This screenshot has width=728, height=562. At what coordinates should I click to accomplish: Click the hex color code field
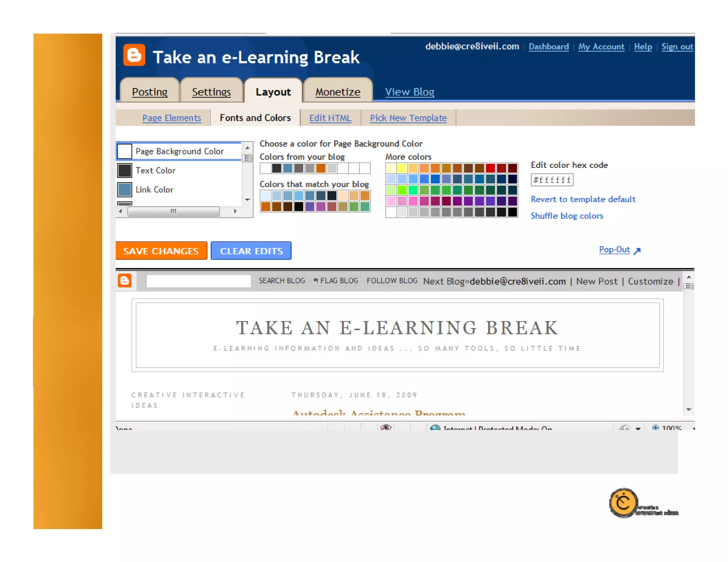pyautogui.click(x=552, y=180)
